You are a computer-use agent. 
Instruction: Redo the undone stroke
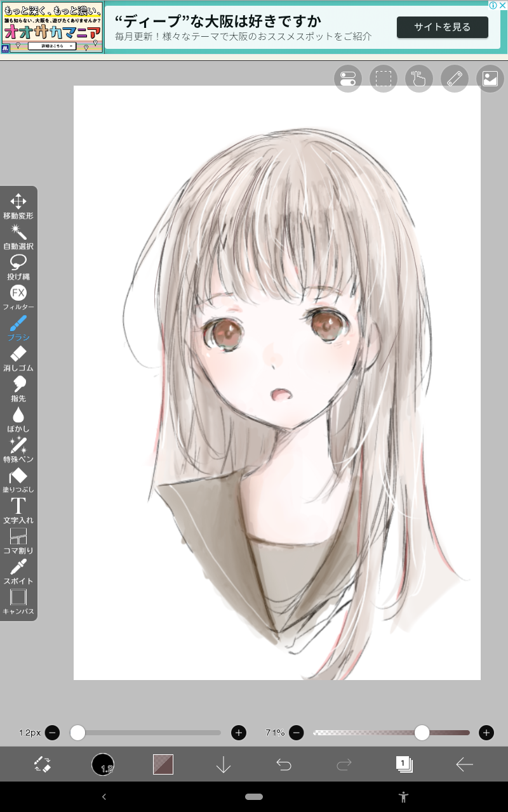click(344, 764)
